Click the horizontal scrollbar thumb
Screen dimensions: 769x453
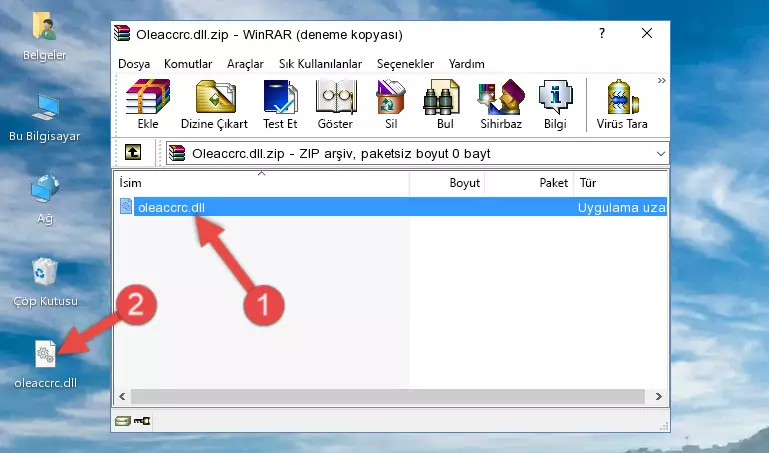387,396
